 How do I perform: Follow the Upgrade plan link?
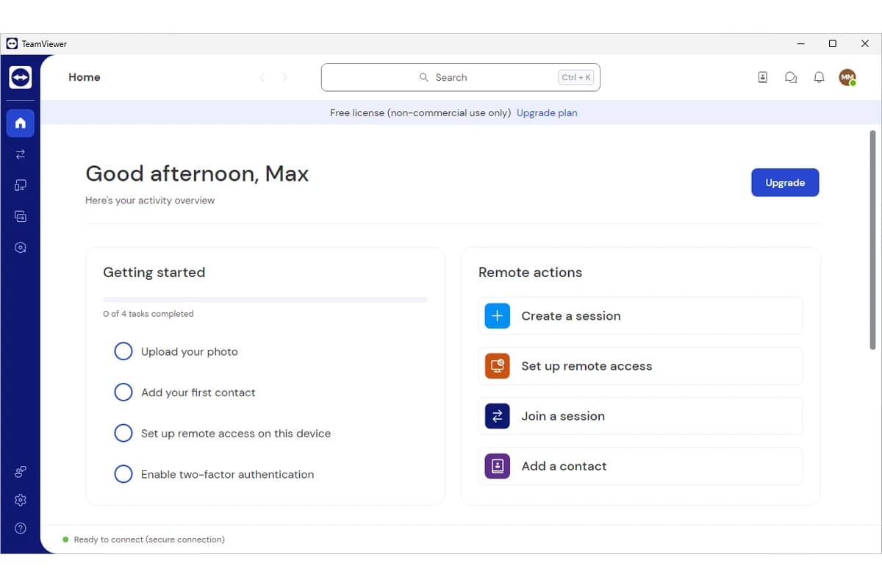tap(547, 113)
